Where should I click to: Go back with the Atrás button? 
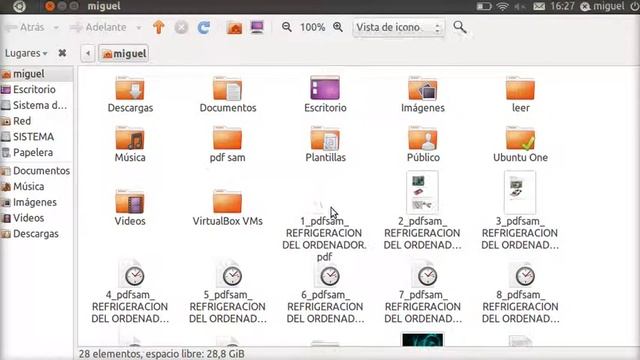[x=25, y=27]
